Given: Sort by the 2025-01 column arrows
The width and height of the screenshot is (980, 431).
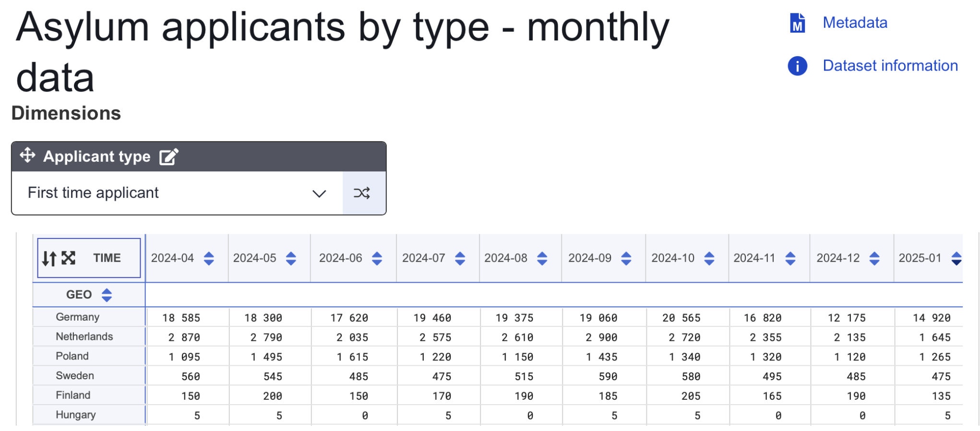Looking at the screenshot, I should [956, 258].
